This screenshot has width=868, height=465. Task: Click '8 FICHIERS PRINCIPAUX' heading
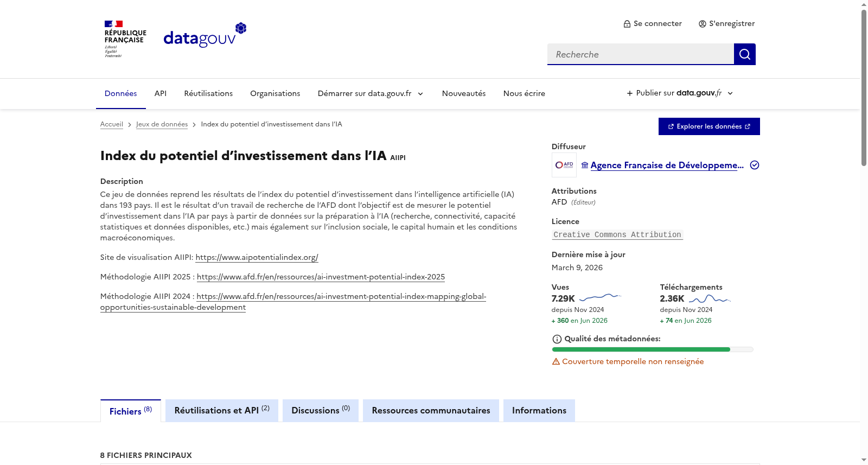pyautogui.click(x=146, y=455)
